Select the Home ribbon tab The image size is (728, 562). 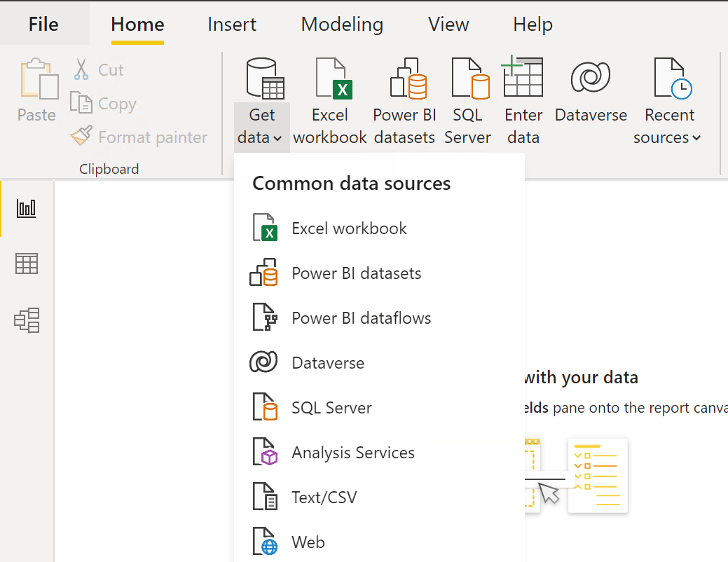pos(137,24)
